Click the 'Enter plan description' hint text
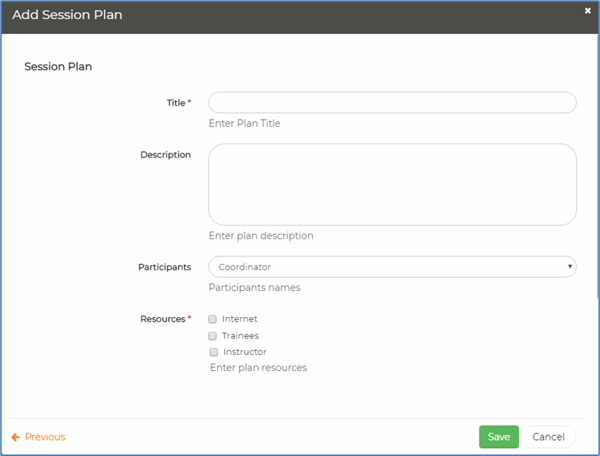The height and width of the screenshot is (456, 600). 261,236
